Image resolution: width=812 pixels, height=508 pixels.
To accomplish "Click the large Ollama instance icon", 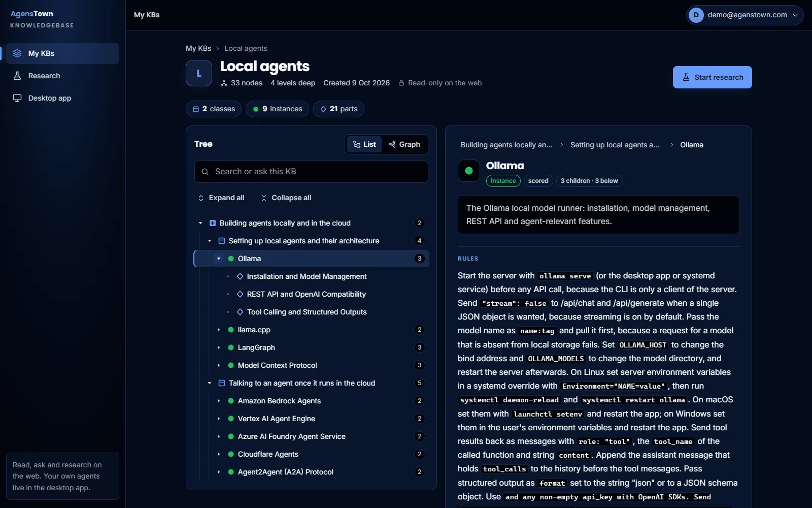I will (x=469, y=171).
